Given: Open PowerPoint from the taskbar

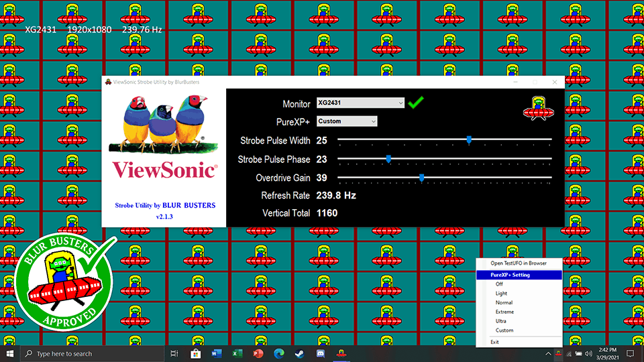Looking at the screenshot, I should click(258, 353).
